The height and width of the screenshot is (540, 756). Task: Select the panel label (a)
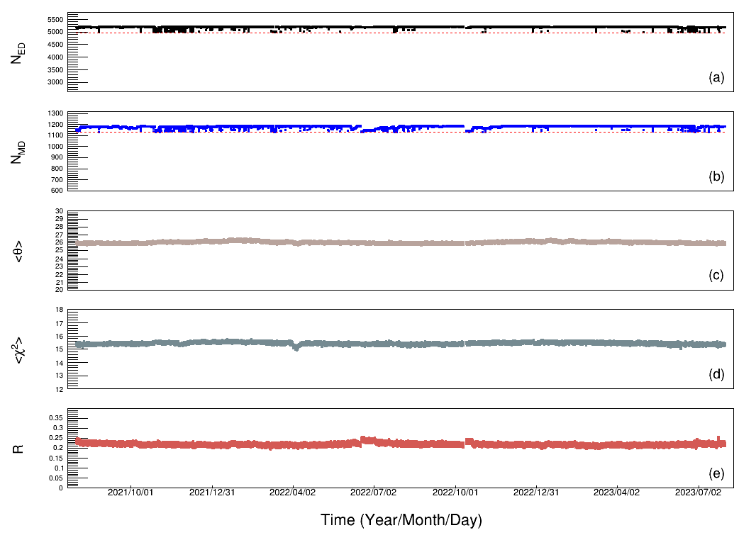coord(716,77)
